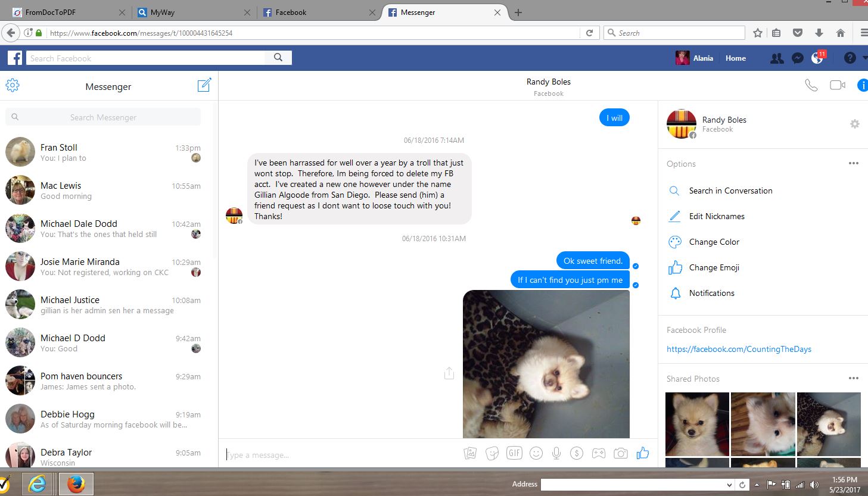Image resolution: width=868 pixels, height=496 pixels.
Task: Switch to the MyWay tab
Action: coord(194,13)
